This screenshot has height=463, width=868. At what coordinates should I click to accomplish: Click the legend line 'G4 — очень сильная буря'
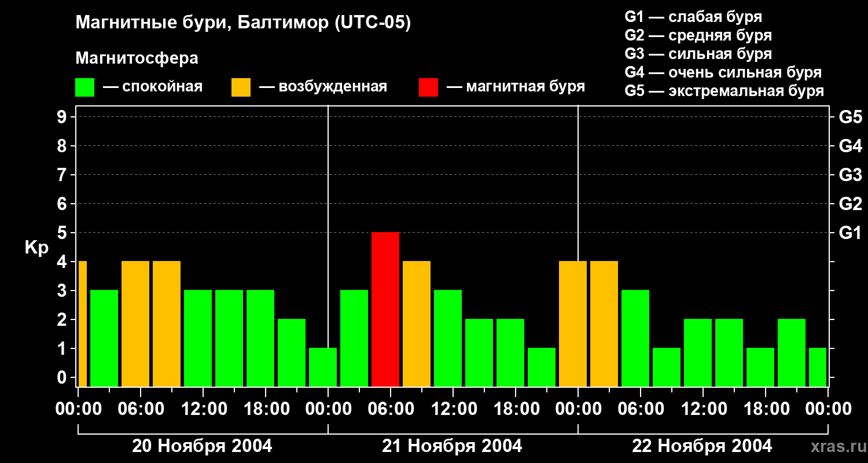tap(723, 72)
